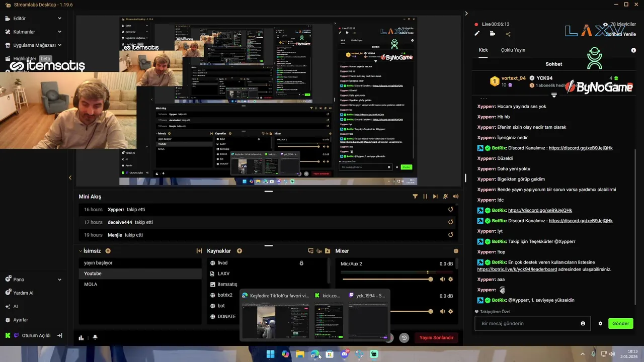Open Mixer advanced audio settings gear

click(x=456, y=251)
